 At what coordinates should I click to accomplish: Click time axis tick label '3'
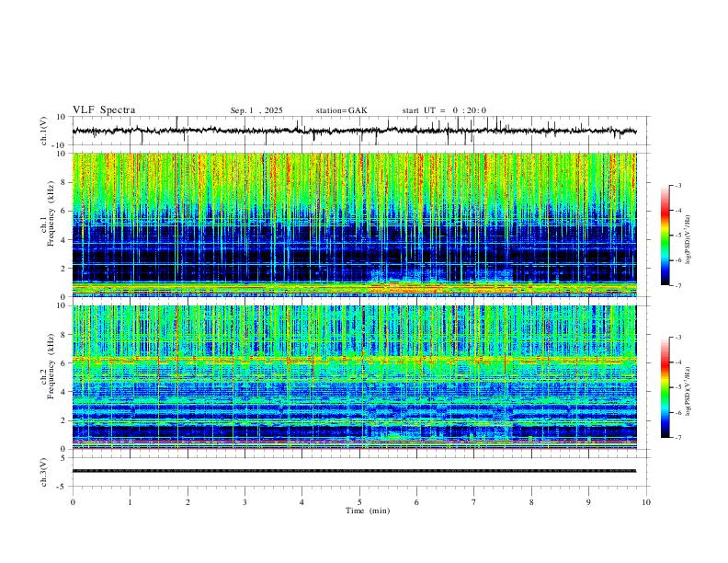coord(245,502)
